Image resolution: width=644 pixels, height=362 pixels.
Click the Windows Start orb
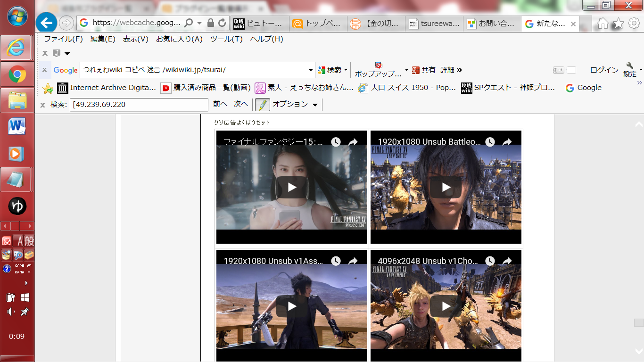(x=17, y=16)
